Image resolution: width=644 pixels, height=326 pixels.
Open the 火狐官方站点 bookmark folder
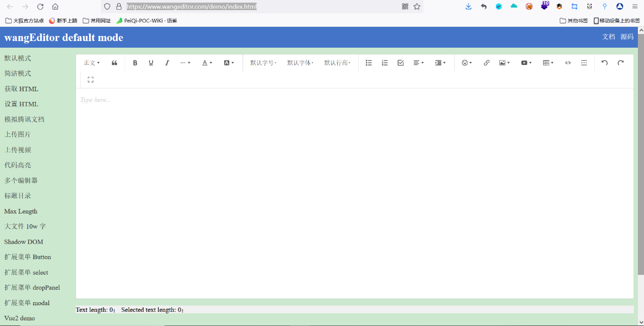[24, 21]
